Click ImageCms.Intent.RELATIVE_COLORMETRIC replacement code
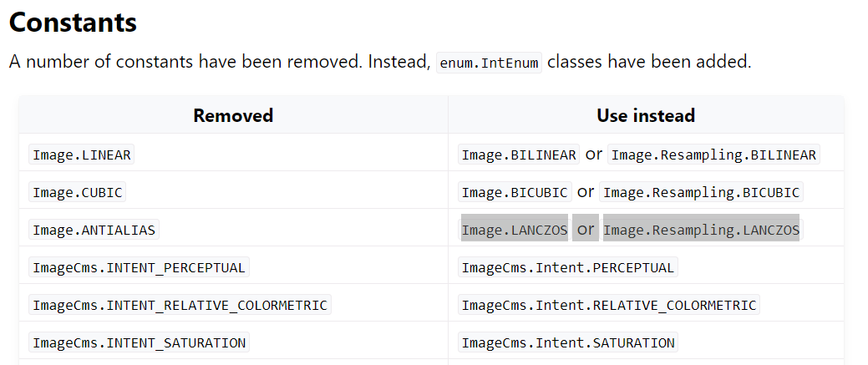The width and height of the screenshot is (868, 365). tap(609, 305)
